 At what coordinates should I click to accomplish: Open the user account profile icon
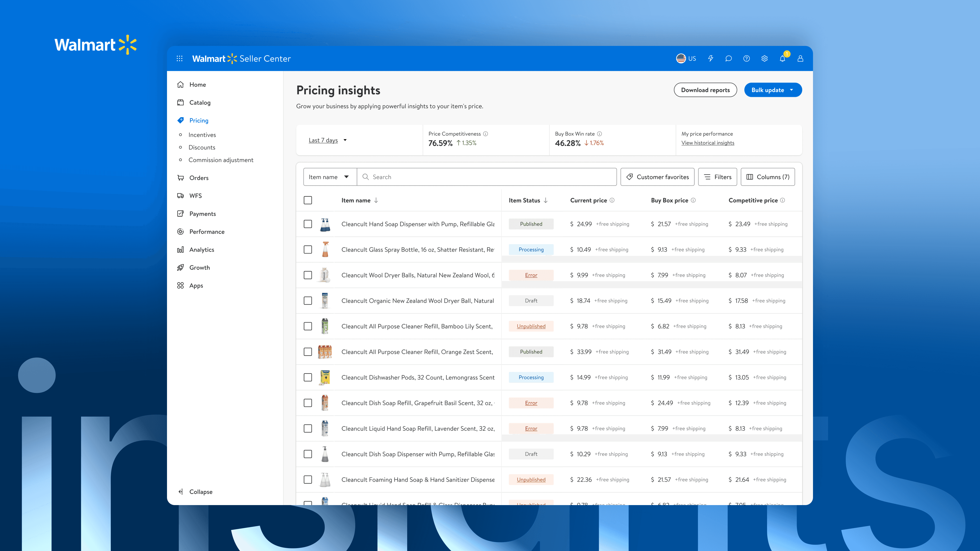800,59
